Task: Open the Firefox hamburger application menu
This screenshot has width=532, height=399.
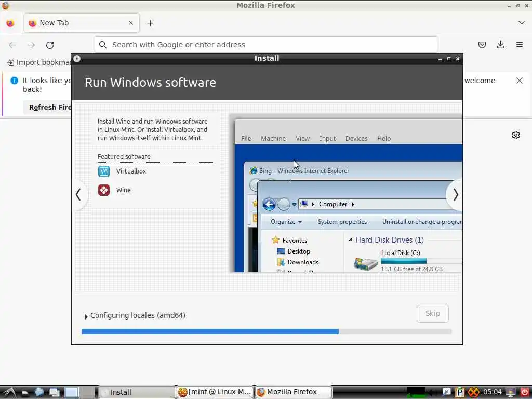Action: tap(520, 45)
